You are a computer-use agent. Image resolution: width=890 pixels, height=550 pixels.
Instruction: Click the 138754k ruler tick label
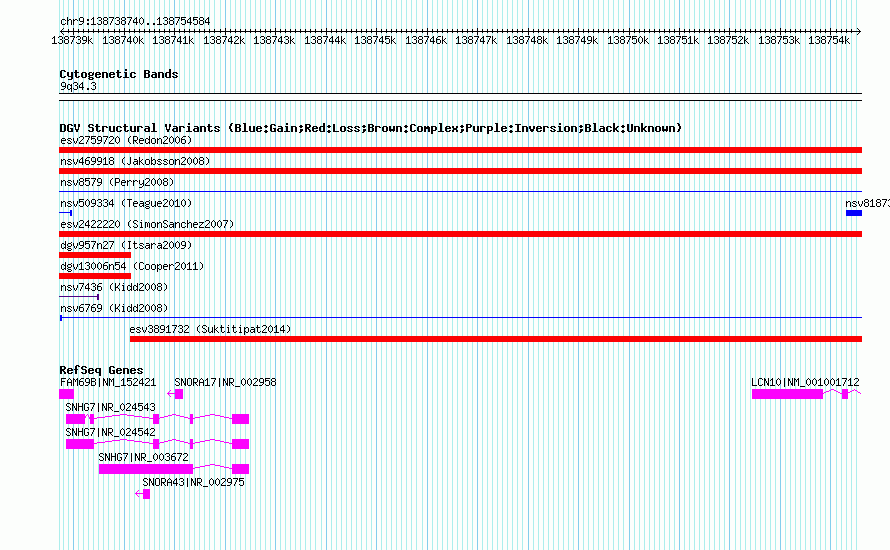point(829,40)
